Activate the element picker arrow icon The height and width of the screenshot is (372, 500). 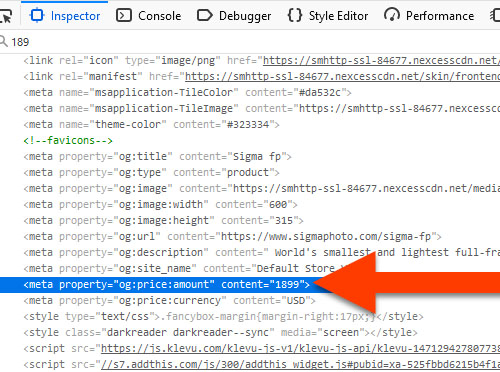coord(6,16)
